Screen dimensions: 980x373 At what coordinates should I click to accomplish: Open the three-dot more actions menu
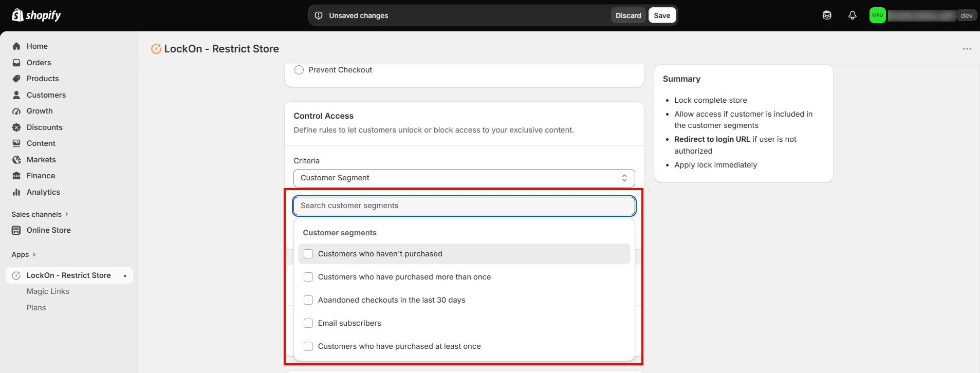click(967, 49)
